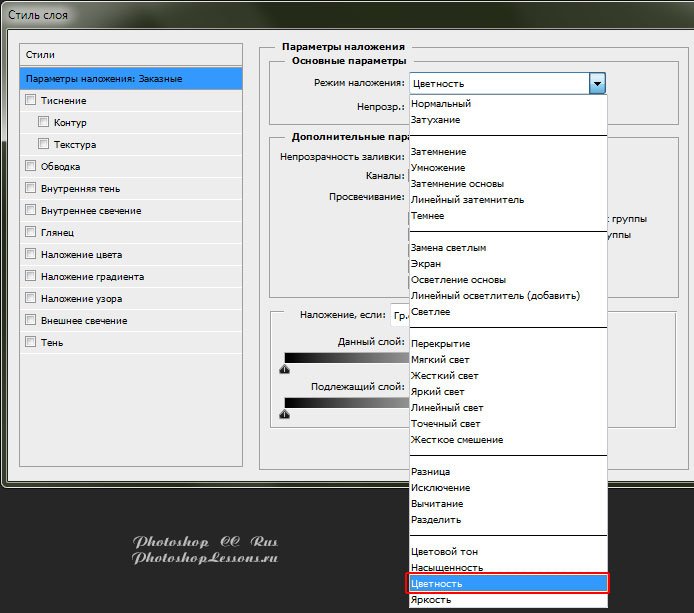
Task: Open the Наложение, если dropdown
Action: [399, 314]
